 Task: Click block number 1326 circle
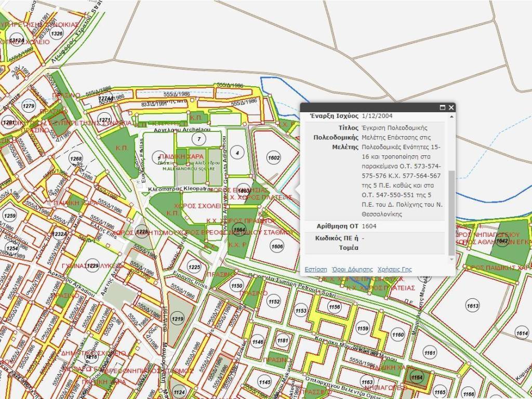(x=57, y=34)
